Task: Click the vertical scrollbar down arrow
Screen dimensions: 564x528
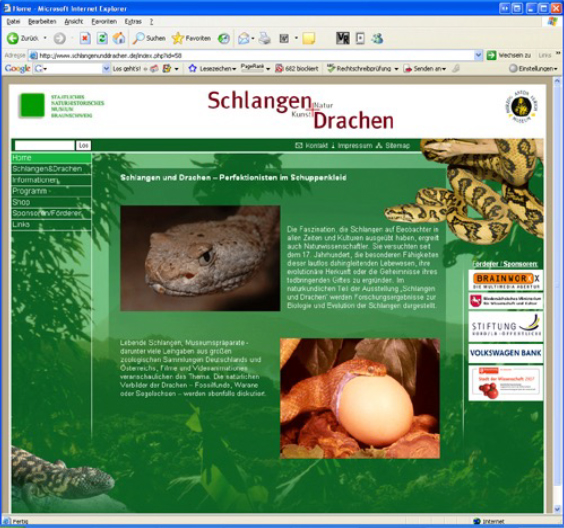Action: pos(558,509)
